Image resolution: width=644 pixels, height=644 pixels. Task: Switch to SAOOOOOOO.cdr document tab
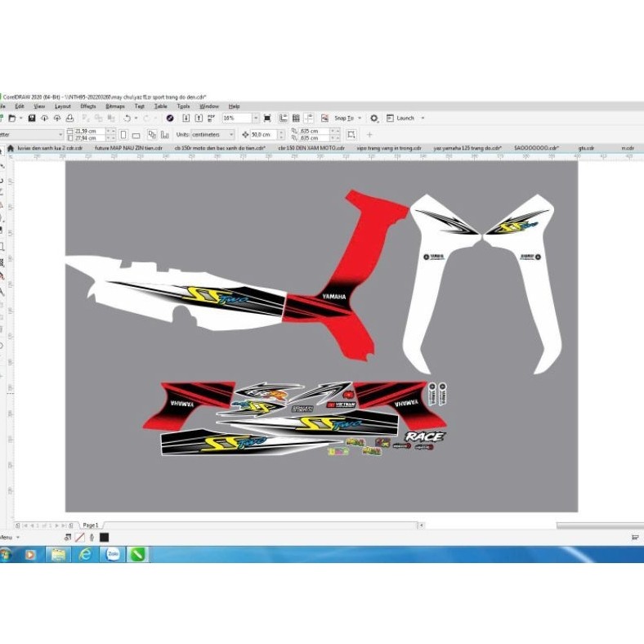(x=536, y=148)
